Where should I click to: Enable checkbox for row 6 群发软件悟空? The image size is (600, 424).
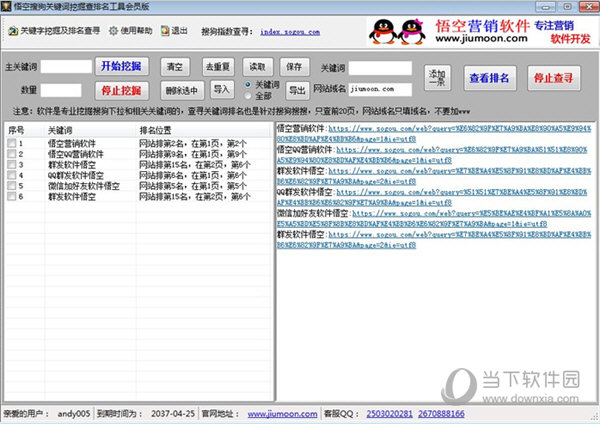coord(11,197)
